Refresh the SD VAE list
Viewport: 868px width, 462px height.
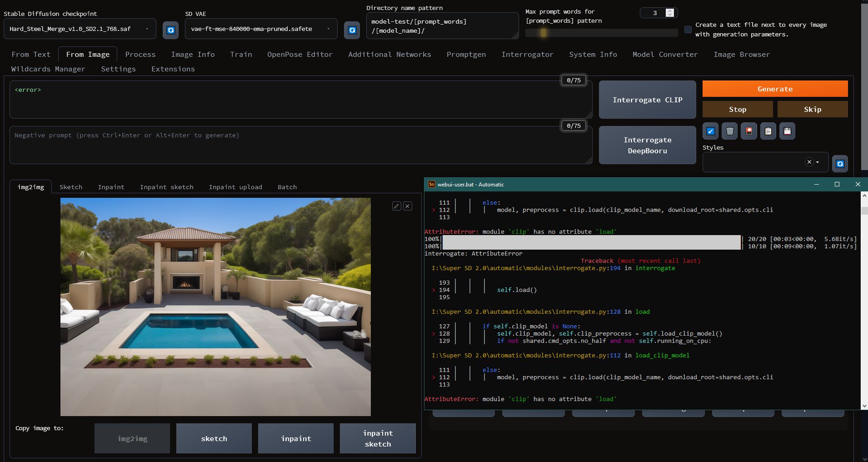tap(352, 30)
